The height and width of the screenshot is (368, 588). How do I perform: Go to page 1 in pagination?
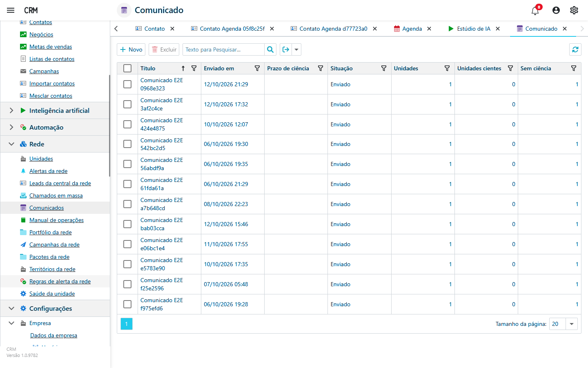[x=127, y=324]
